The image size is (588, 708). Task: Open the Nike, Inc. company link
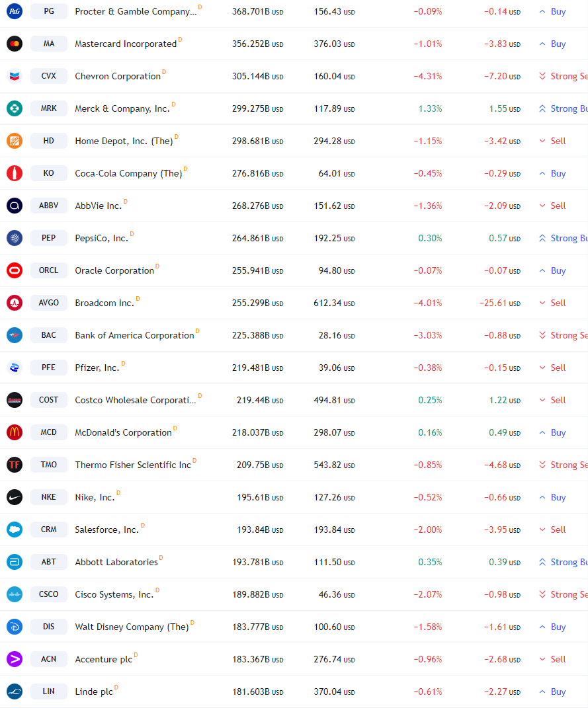[95, 497]
